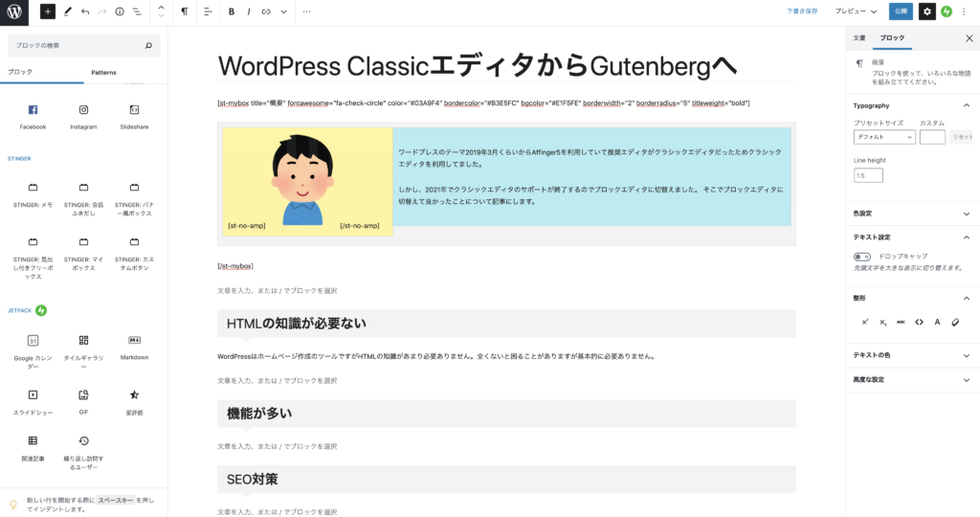Insert the 繰り返し訪問するユーザー block
The width and height of the screenshot is (980, 517).
[84, 453]
